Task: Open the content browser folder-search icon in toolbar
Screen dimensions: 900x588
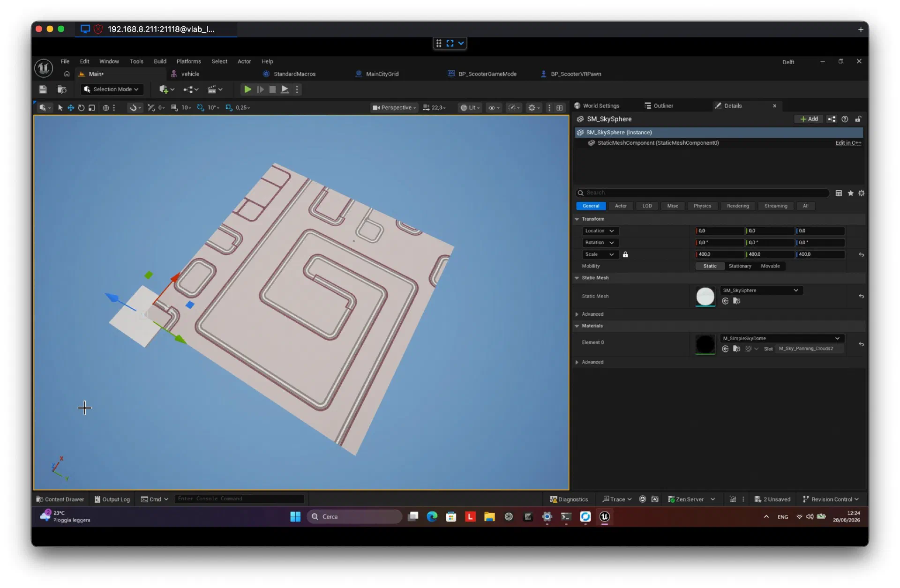Action: (62, 89)
